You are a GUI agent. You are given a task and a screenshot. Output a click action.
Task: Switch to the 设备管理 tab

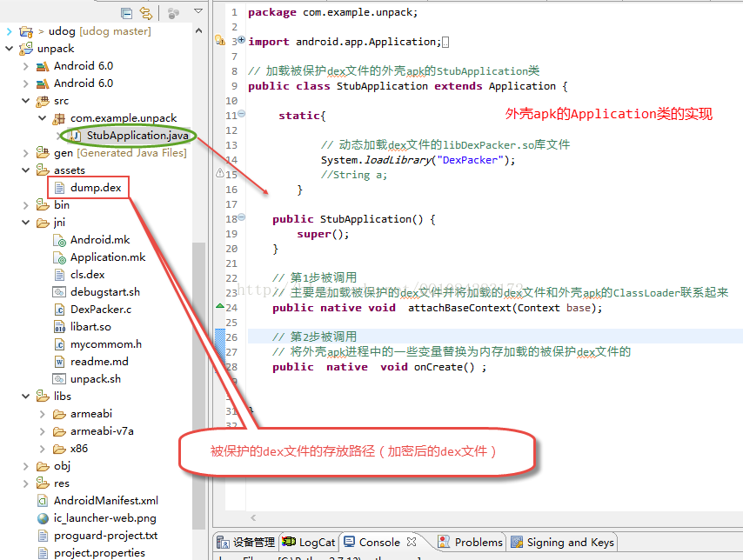[x=245, y=542]
